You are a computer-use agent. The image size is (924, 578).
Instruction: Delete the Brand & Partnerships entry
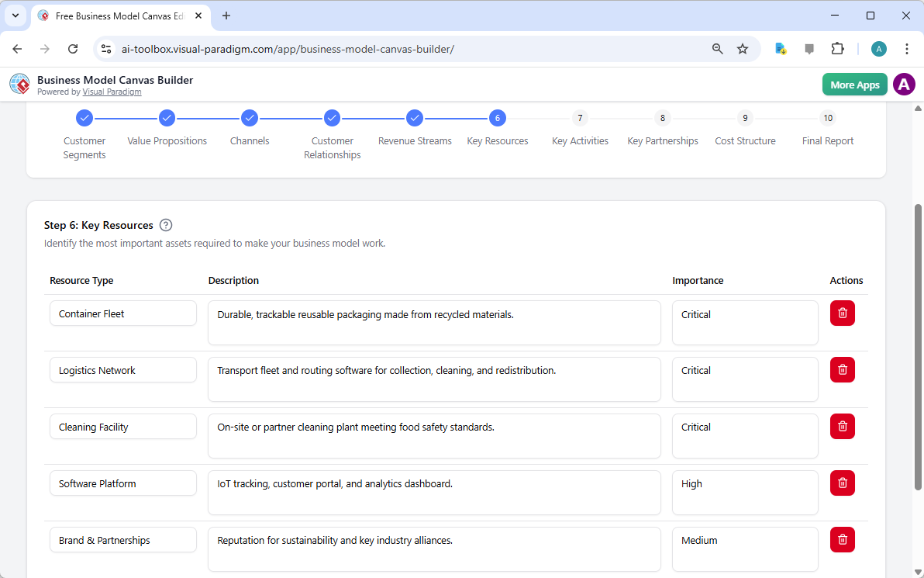pyautogui.click(x=843, y=539)
